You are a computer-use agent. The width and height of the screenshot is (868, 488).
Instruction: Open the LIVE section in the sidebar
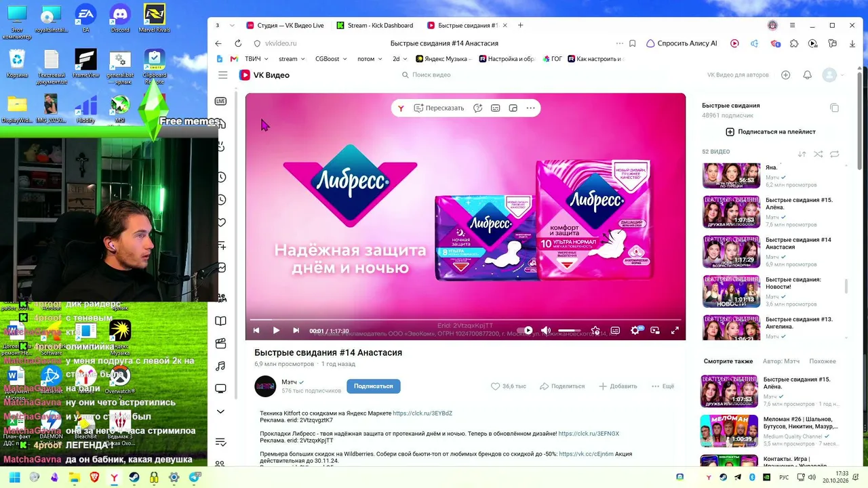220,101
